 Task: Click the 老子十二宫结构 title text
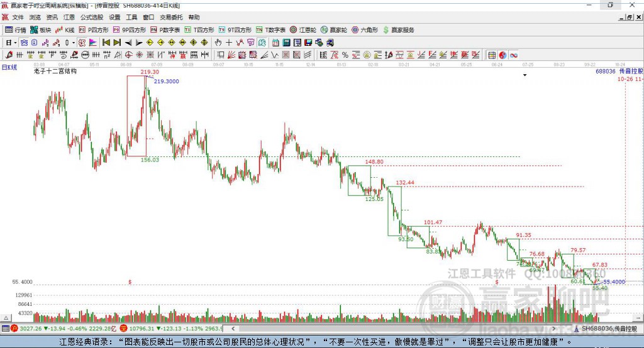click(x=55, y=71)
